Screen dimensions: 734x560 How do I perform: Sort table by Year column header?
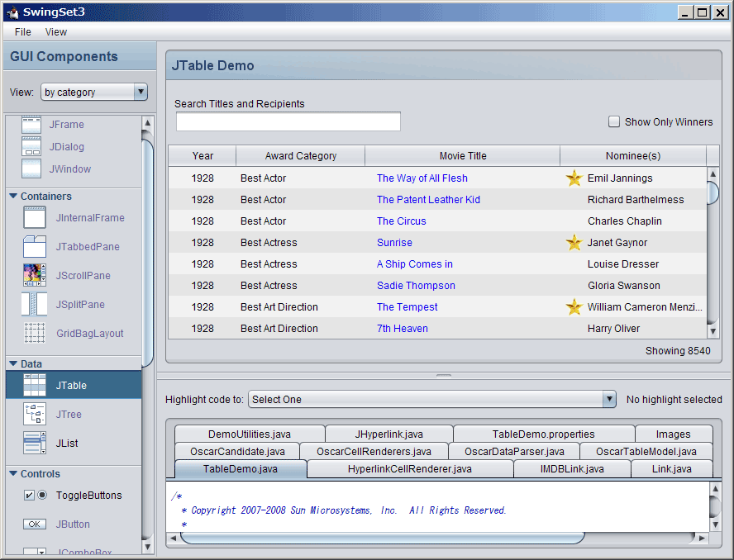pyautogui.click(x=203, y=156)
